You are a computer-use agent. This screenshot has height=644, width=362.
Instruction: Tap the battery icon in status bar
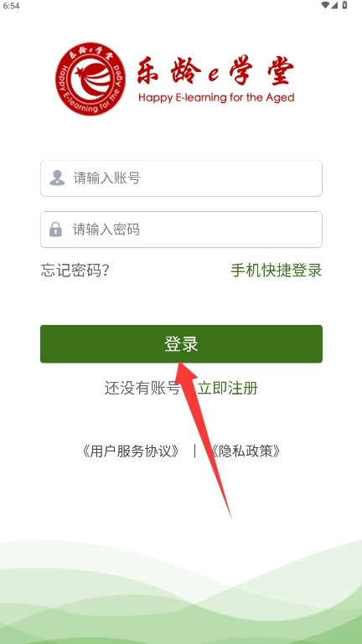click(x=344, y=5)
